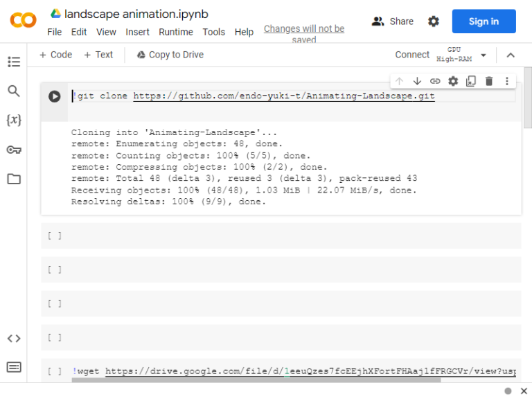Screen dimensions: 532x399
Task: Add a new Text cell
Action: point(98,55)
